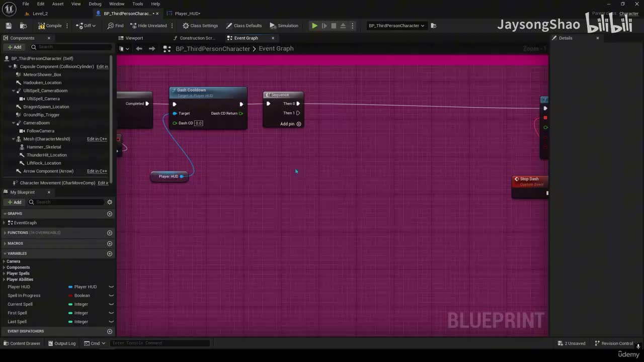Open My Blueprint settings gear

coord(110,202)
